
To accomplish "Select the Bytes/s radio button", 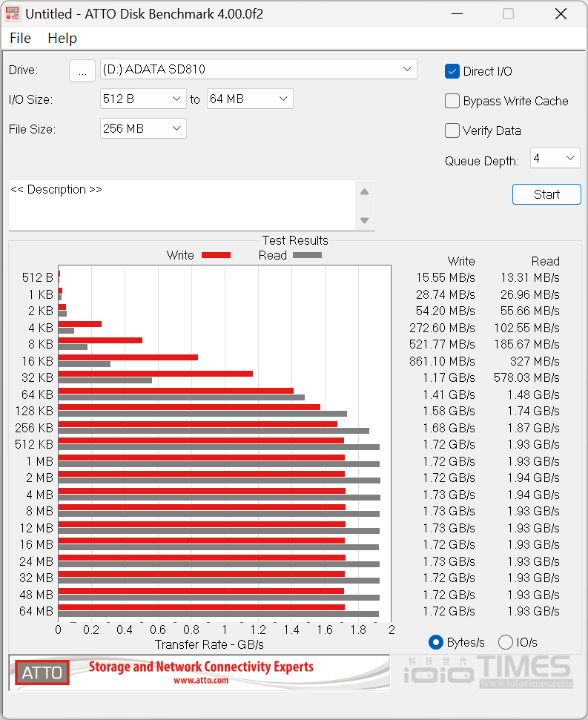I will [436, 642].
